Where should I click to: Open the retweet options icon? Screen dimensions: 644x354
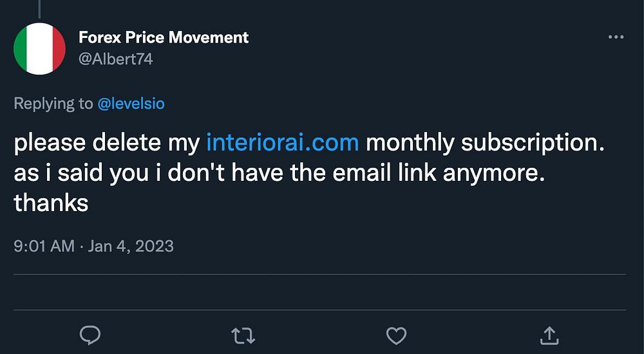pos(243,335)
